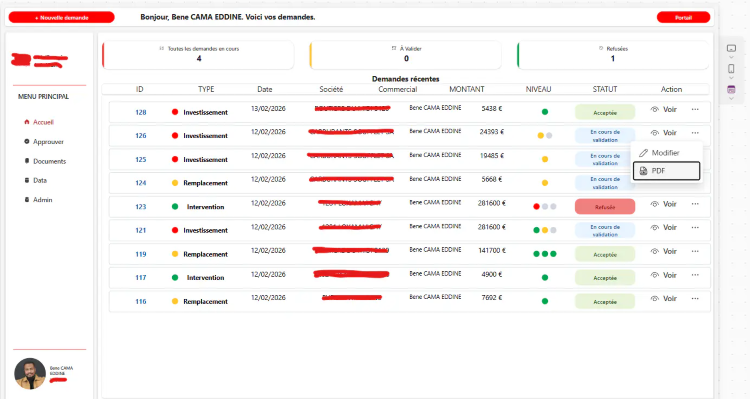Open the three-dot menu for request 121
The width and height of the screenshot is (750, 399).
click(x=695, y=227)
